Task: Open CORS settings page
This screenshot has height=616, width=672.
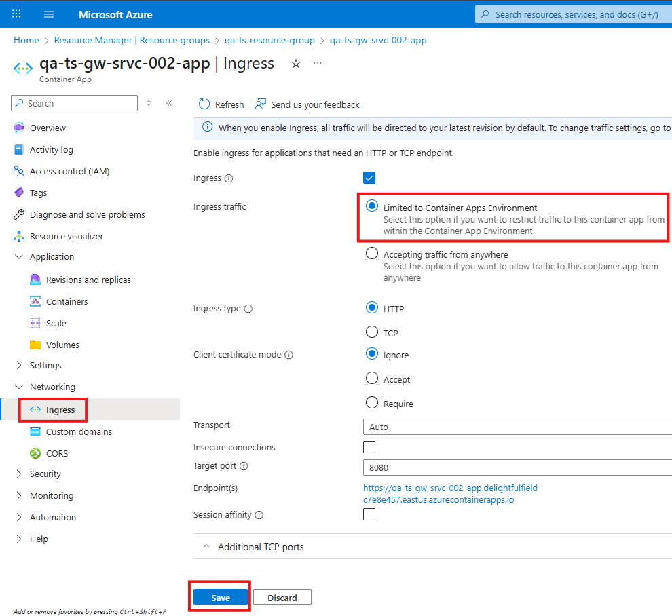Action: 57,454
